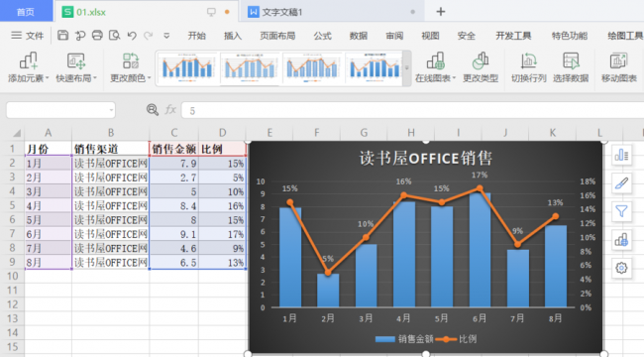Click the Undo arrow icon
Screen dimensions: 644x357
[x=132, y=36]
